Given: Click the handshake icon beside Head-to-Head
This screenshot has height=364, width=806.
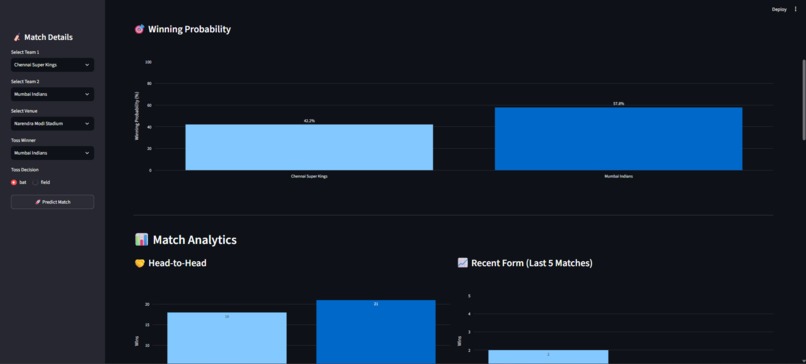Looking at the screenshot, I should (139, 263).
